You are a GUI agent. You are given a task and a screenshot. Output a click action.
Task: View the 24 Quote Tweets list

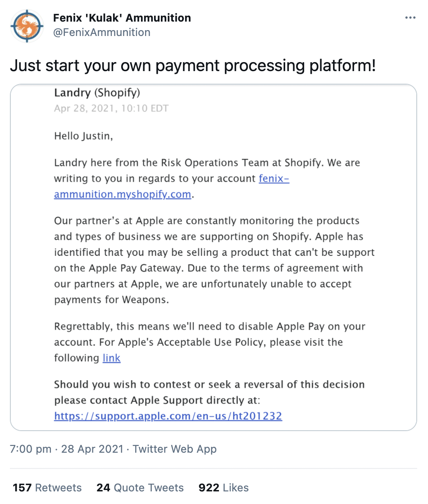140,488
